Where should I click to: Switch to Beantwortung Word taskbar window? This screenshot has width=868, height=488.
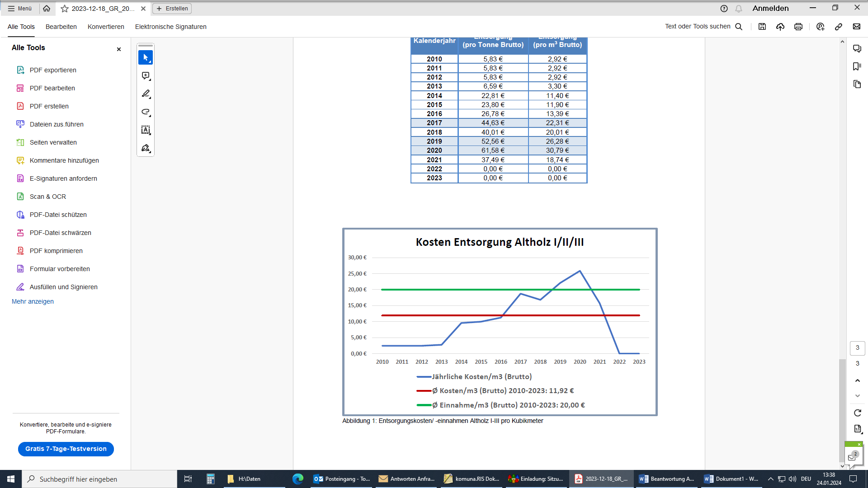667,479
